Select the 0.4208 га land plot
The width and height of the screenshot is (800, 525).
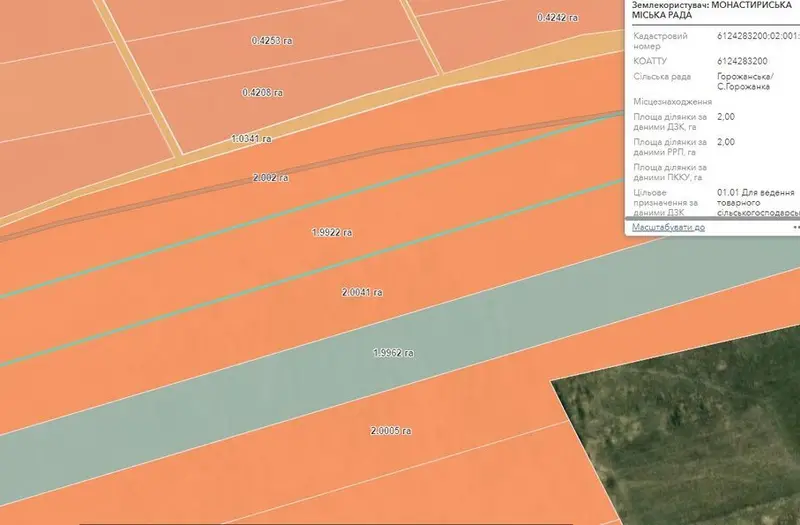[x=262, y=93]
